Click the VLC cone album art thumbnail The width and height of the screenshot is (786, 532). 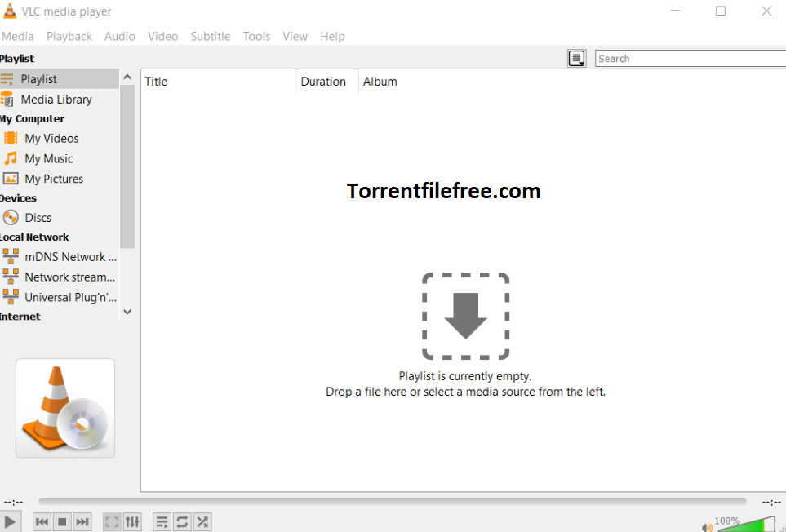click(x=65, y=408)
